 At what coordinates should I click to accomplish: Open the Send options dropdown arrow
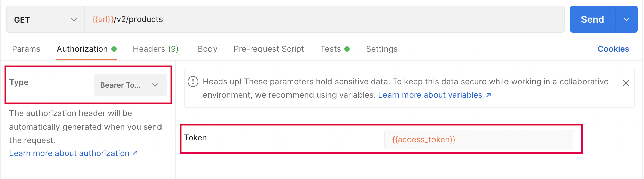point(627,19)
